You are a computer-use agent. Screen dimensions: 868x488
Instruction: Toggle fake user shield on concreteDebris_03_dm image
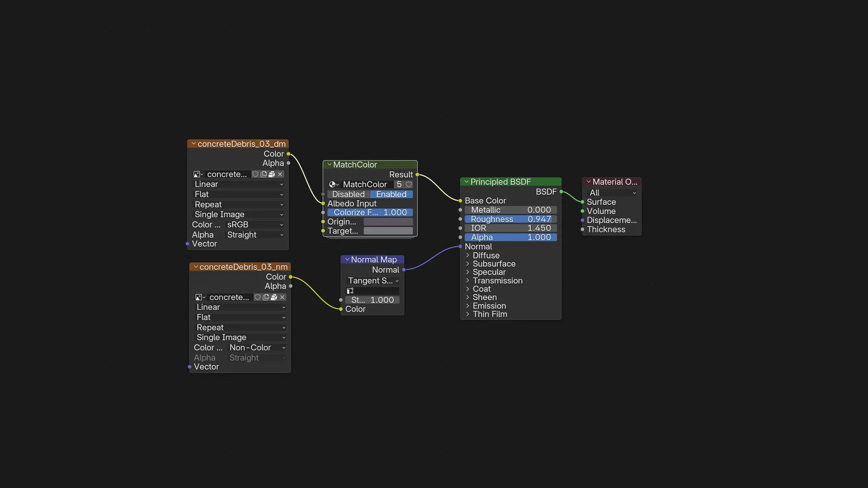coord(256,175)
